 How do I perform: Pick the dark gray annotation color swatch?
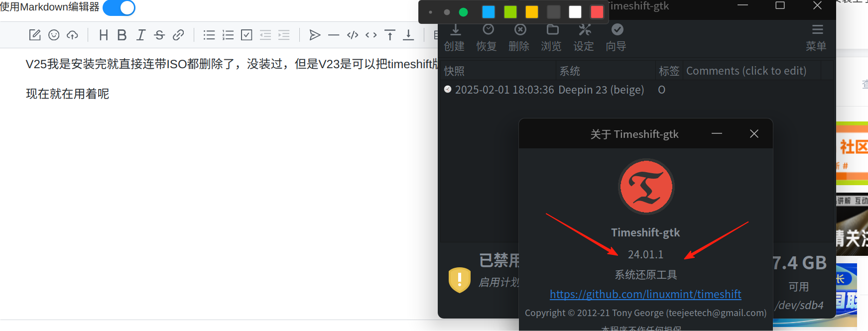553,12
